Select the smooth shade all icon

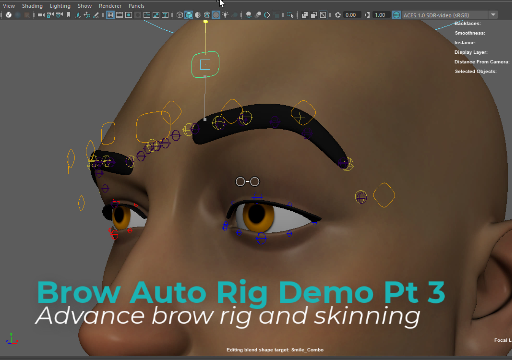(x=189, y=15)
